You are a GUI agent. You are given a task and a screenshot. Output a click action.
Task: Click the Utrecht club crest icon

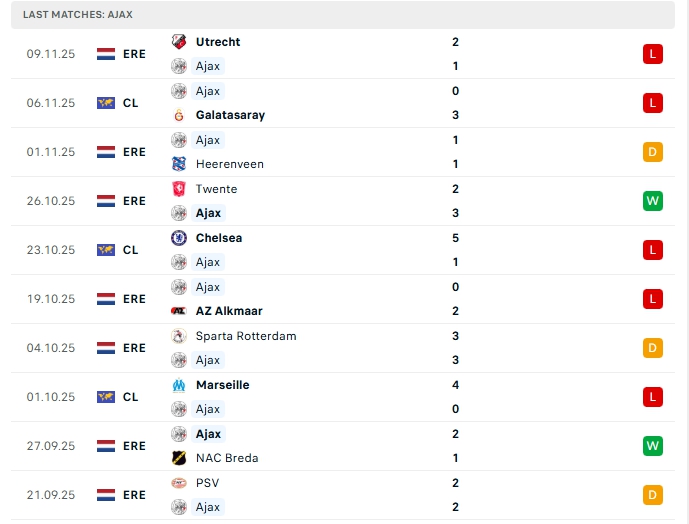(179, 42)
